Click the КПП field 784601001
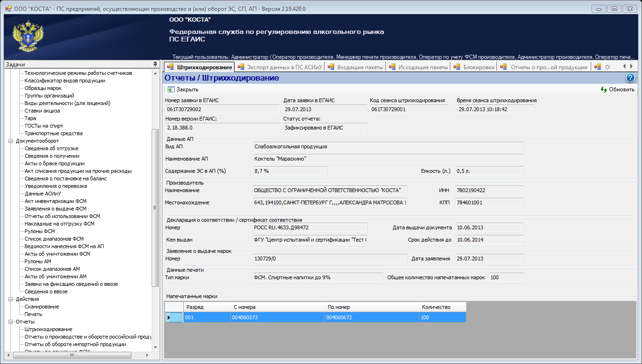642x364 pixels. coord(489,202)
